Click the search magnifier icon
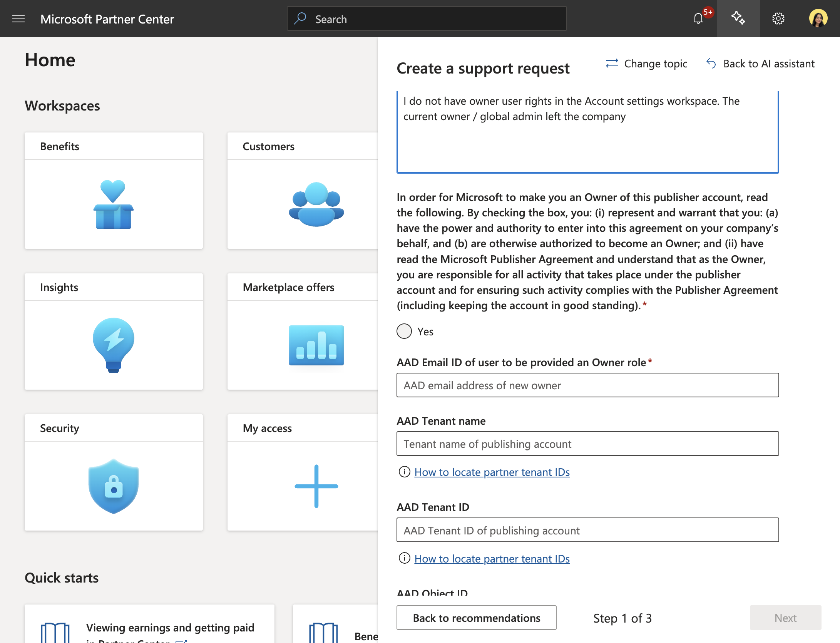840x643 pixels. 300,18
